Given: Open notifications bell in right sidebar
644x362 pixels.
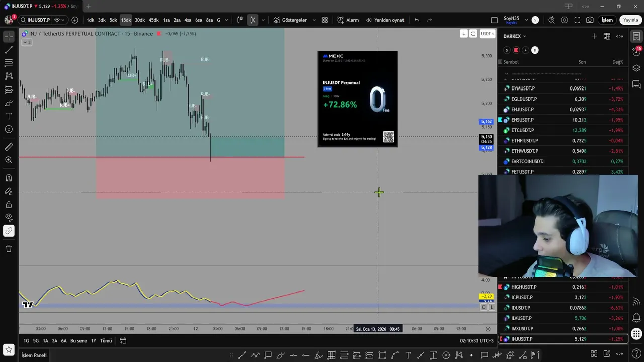Looking at the screenshot, I should point(636,318).
